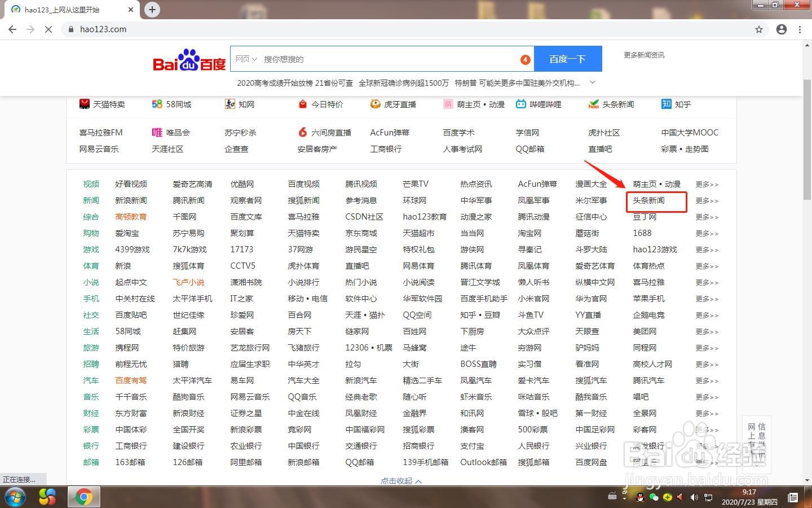Open the 网页 search type dropdown

(246, 59)
